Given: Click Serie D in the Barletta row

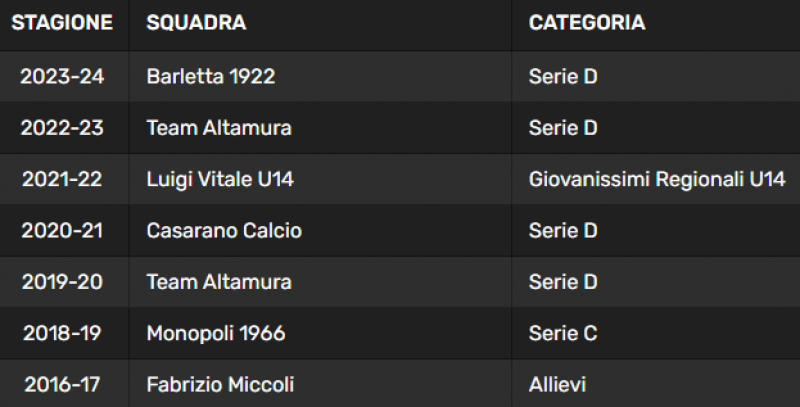Looking at the screenshot, I should 563,77.
